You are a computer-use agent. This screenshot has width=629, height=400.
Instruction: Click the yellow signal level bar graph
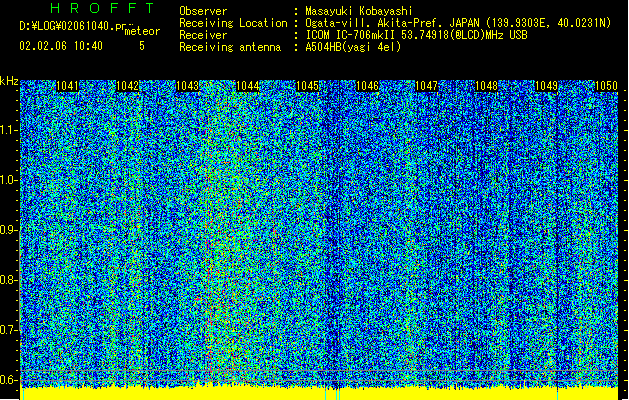[319, 394]
